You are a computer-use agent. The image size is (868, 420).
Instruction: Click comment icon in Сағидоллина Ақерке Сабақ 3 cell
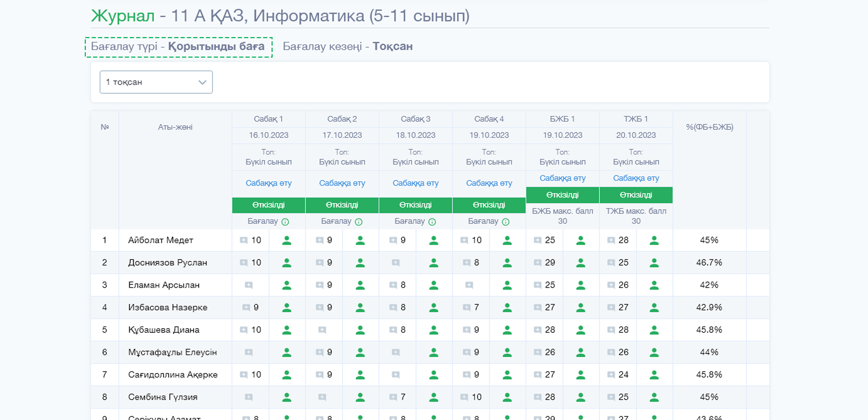396,375
